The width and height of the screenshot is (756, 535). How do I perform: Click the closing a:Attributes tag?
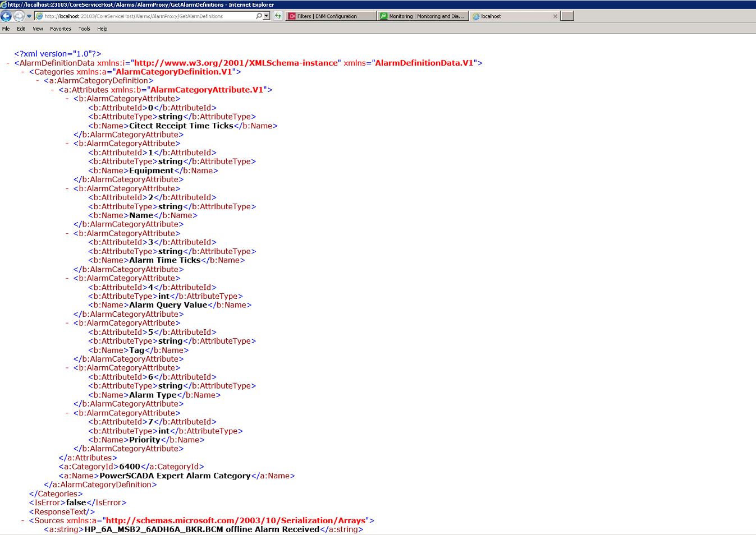pos(88,458)
